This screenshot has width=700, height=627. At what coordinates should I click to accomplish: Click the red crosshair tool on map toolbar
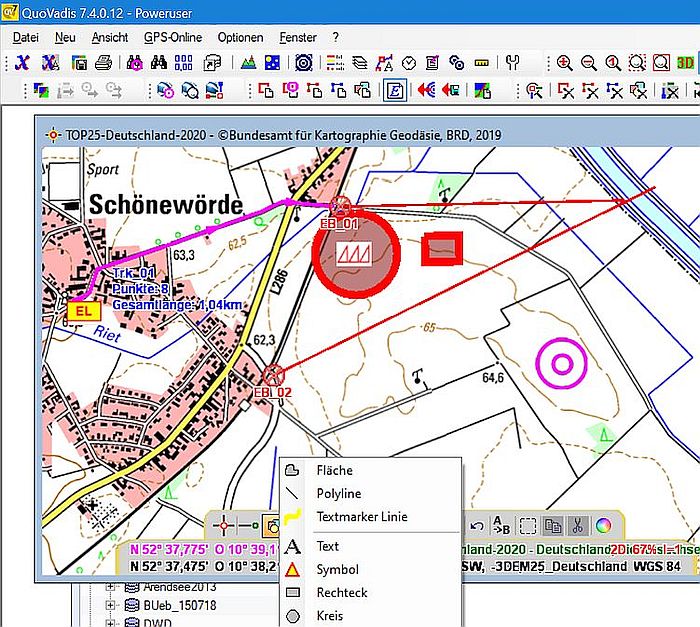[224, 526]
